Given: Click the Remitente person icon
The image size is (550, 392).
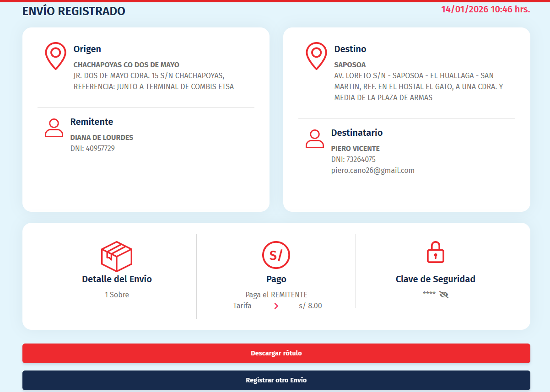Looking at the screenshot, I should tap(54, 128).
